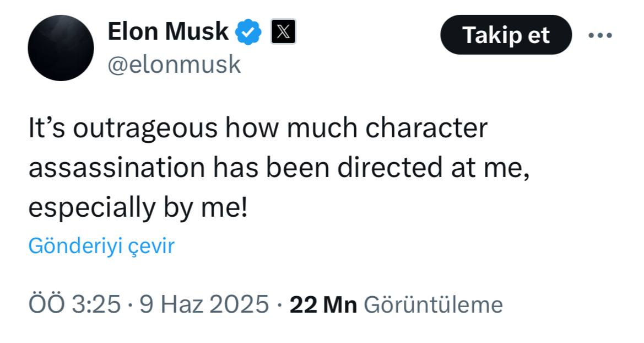
Task: Open the 22 Mn view count
Action: point(323,305)
